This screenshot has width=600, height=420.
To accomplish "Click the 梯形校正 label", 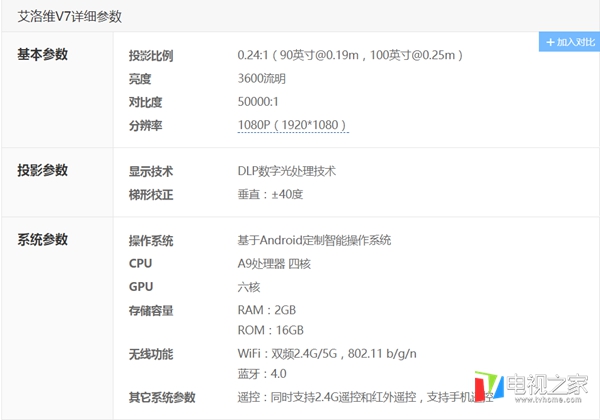I will coord(151,195).
